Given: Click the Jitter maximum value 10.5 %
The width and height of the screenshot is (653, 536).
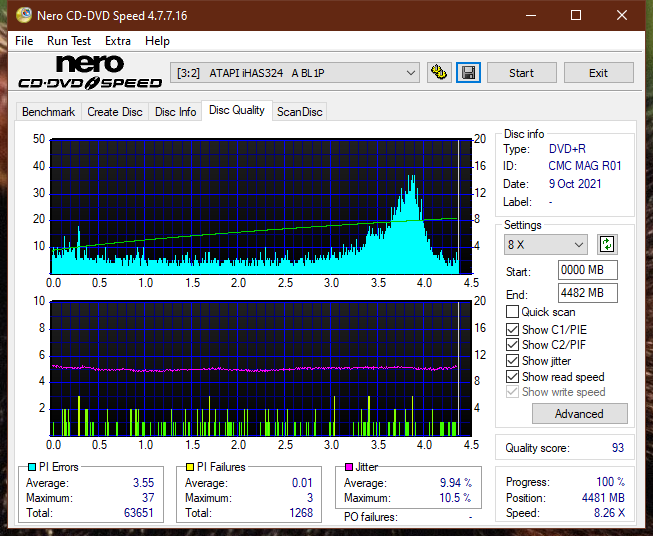Looking at the screenshot, I should 455,498.
